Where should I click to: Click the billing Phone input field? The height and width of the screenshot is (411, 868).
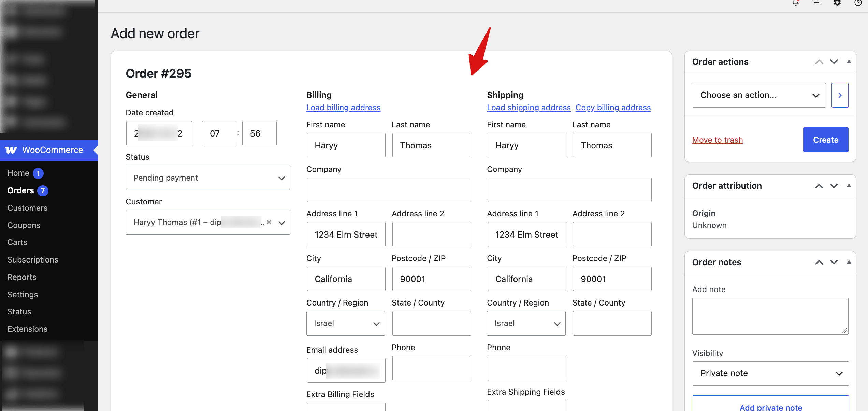[x=432, y=368]
